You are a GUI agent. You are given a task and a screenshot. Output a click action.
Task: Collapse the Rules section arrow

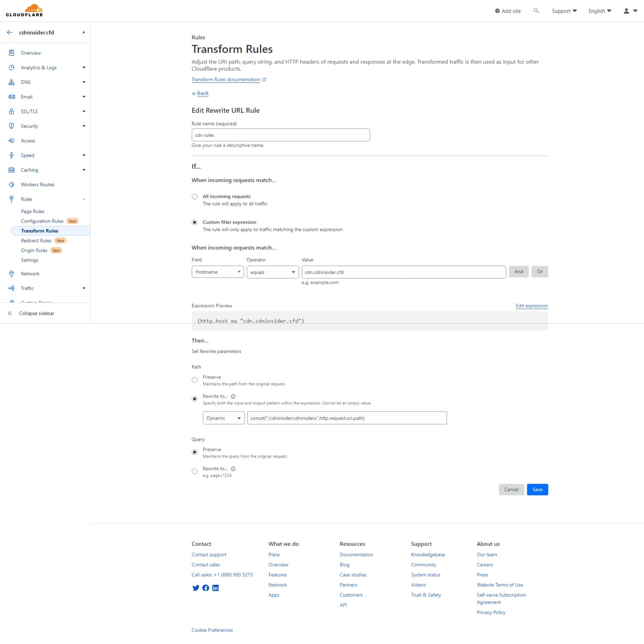click(x=84, y=199)
